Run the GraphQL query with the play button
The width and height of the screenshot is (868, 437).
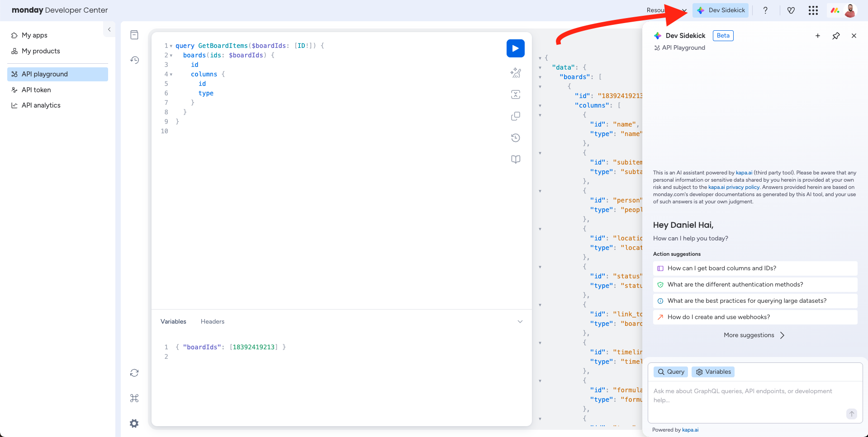(515, 48)
